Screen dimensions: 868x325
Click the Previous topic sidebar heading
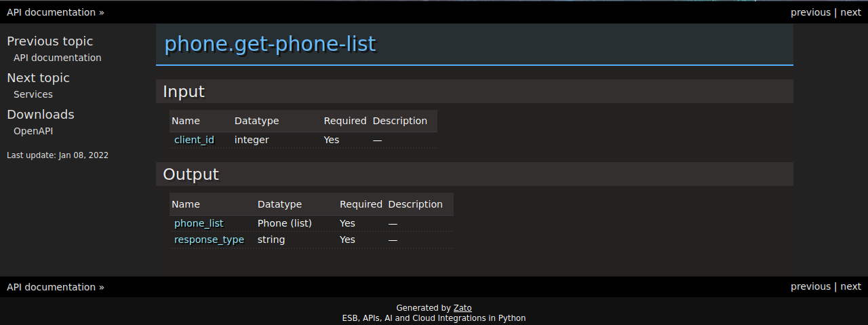tap(50, 41)
